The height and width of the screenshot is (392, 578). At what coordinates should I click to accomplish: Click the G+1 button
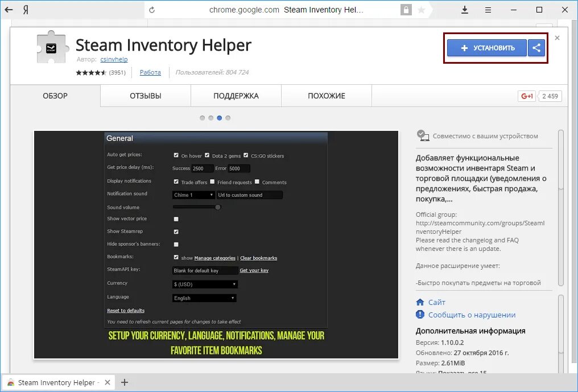[527, 96]
